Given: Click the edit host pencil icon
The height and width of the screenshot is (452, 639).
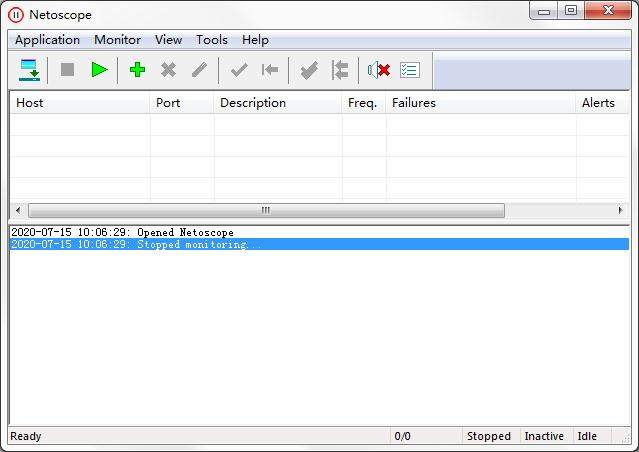Looking at the screenshot, I should pos(200,70).
